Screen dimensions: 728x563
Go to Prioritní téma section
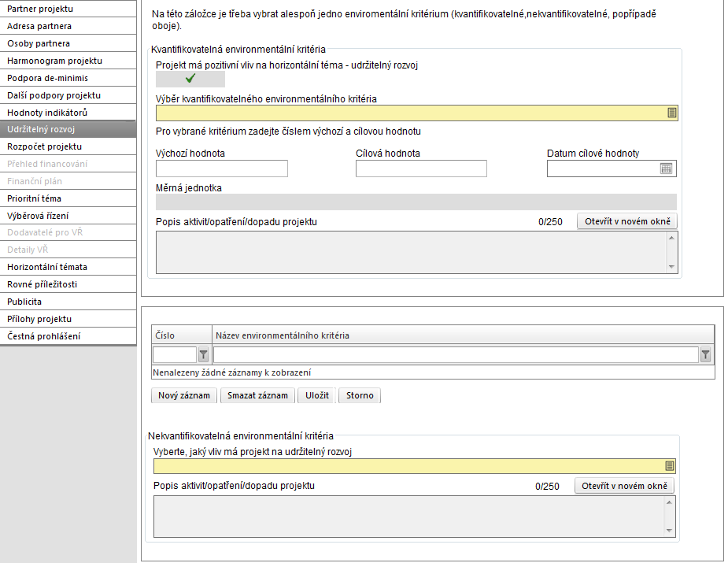pyautogui.click(x=68, y=198)
